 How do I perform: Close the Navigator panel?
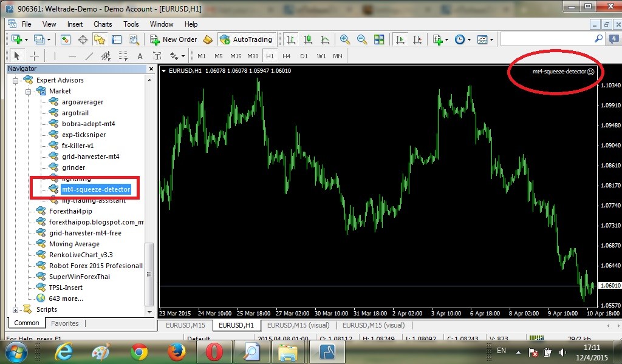151,69
